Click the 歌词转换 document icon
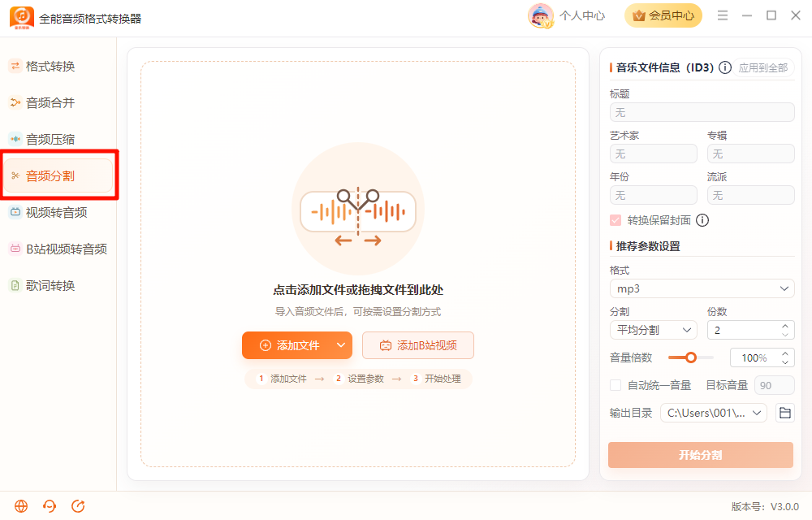 [x=15, y=285]
